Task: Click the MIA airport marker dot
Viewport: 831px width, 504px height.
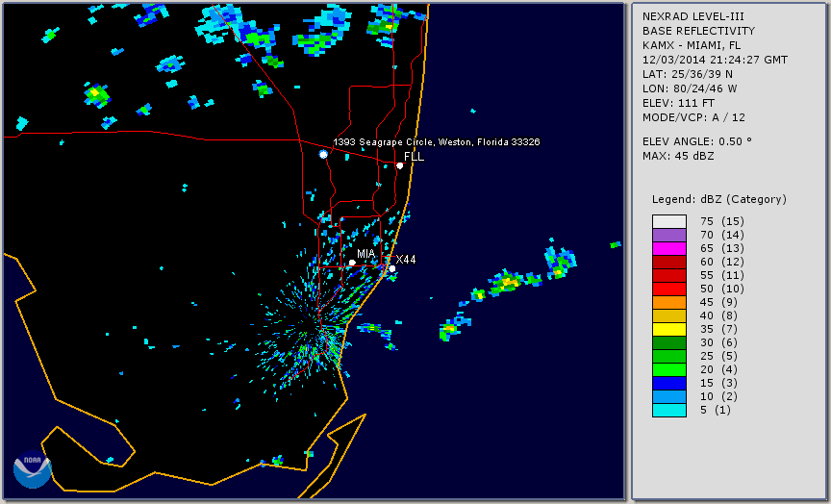Action: 352,263
